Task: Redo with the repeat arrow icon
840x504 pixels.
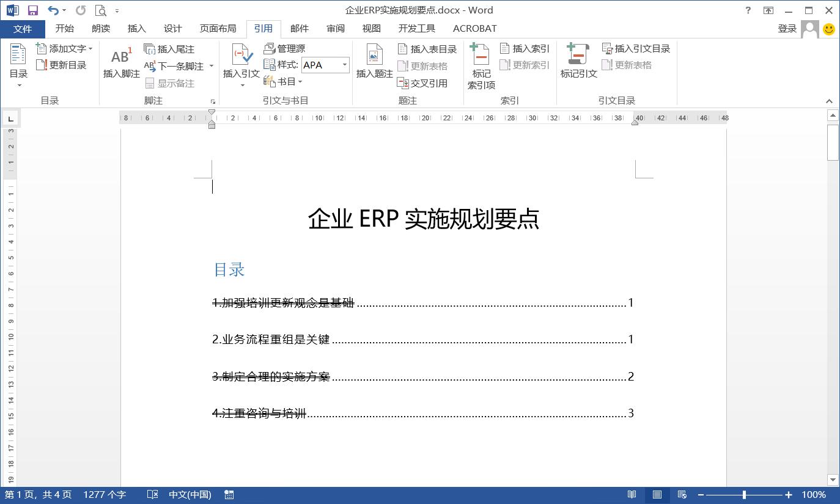Action: click(x=81, y=10)
